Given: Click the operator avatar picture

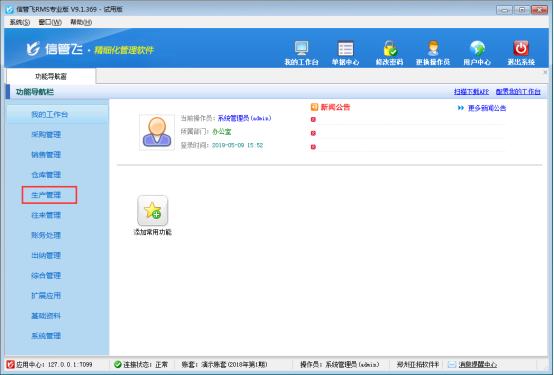Looking at the screenshot, I should pos(157,132).
